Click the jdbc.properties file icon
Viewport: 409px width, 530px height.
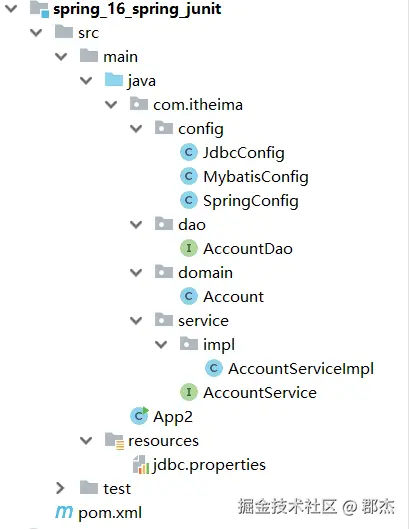click(x=141, y=464)
